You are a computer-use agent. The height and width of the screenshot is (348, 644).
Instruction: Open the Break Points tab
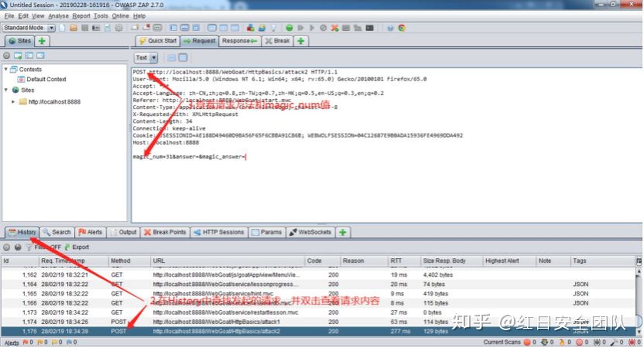(x=165, y=232)
